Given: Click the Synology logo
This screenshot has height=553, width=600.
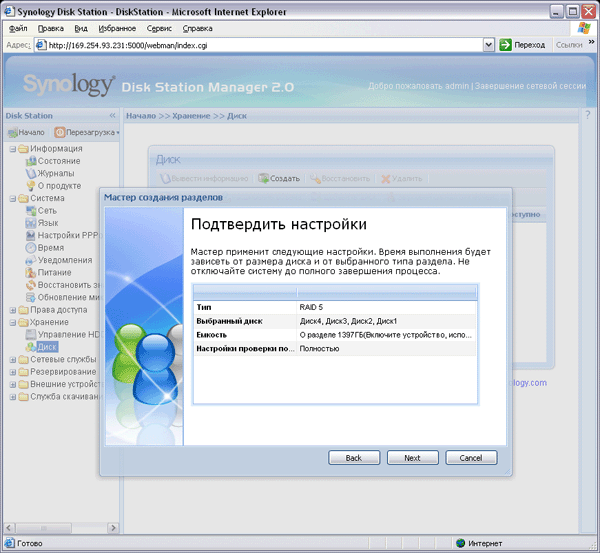Looking at the screenshot, I should [x=69, y=85].
